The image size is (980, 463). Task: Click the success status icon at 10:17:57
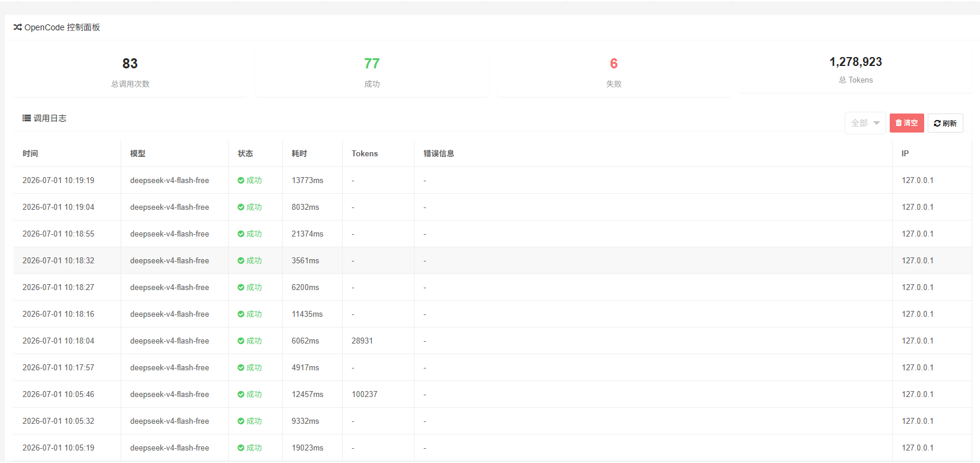click(x=241, y=368)
